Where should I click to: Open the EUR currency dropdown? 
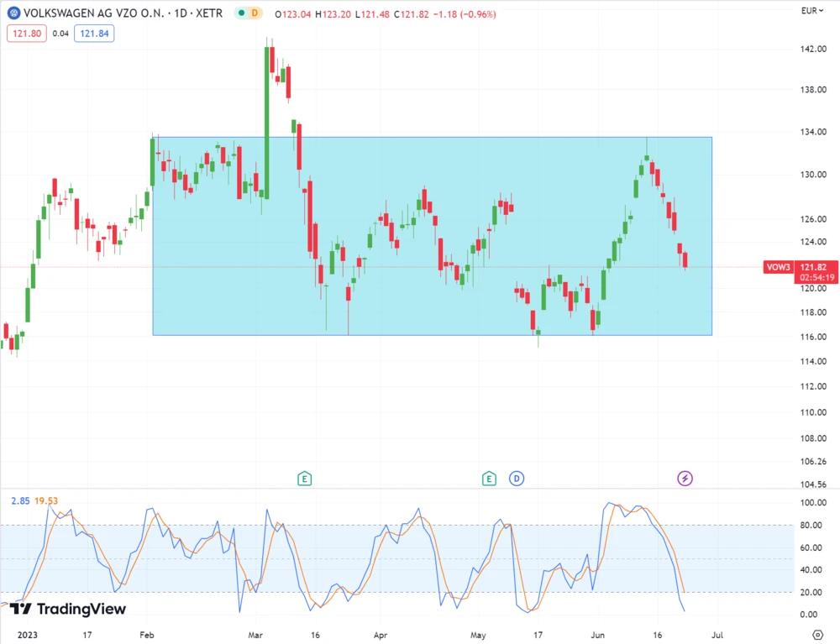(x=811, y=11)
